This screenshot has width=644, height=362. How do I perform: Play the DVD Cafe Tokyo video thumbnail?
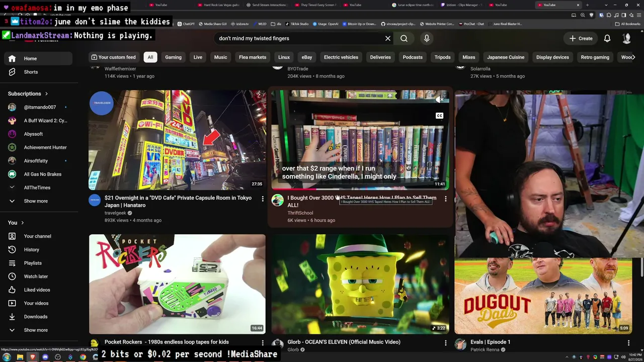177,140
